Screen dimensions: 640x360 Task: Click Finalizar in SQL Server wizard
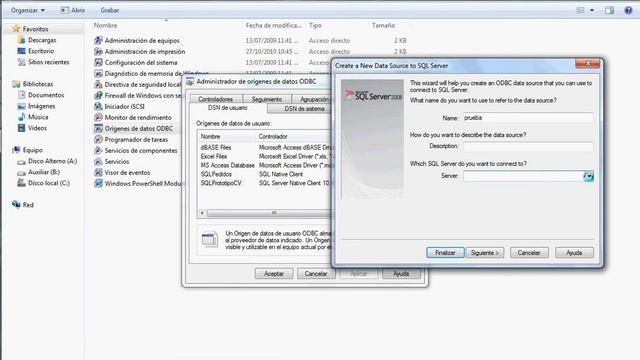[445, 253]
